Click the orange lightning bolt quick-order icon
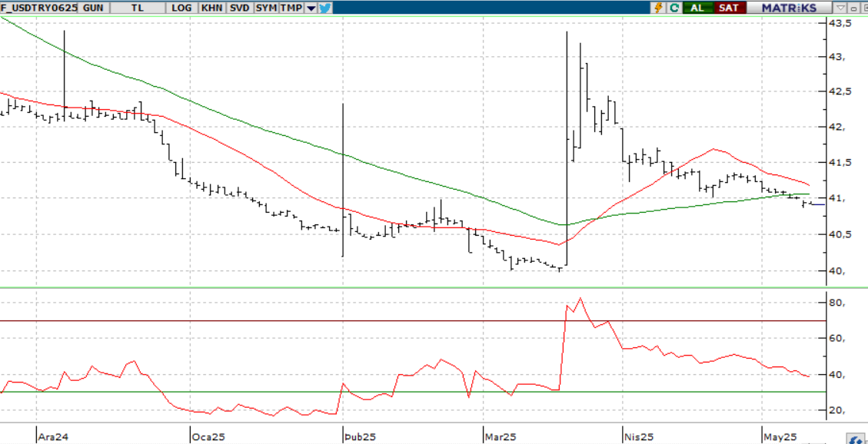This screenshot has height=444, width=868. click(658, 8)
